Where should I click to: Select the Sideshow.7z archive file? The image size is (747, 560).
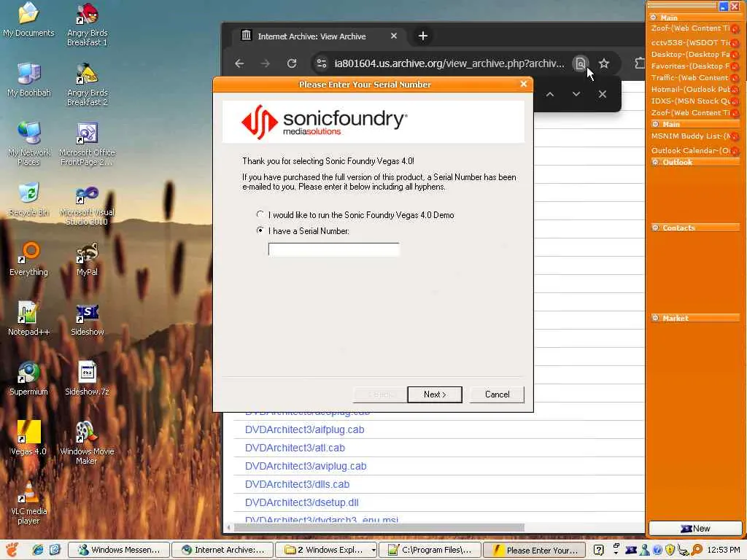pyautogui.click(x=88, y=379)
